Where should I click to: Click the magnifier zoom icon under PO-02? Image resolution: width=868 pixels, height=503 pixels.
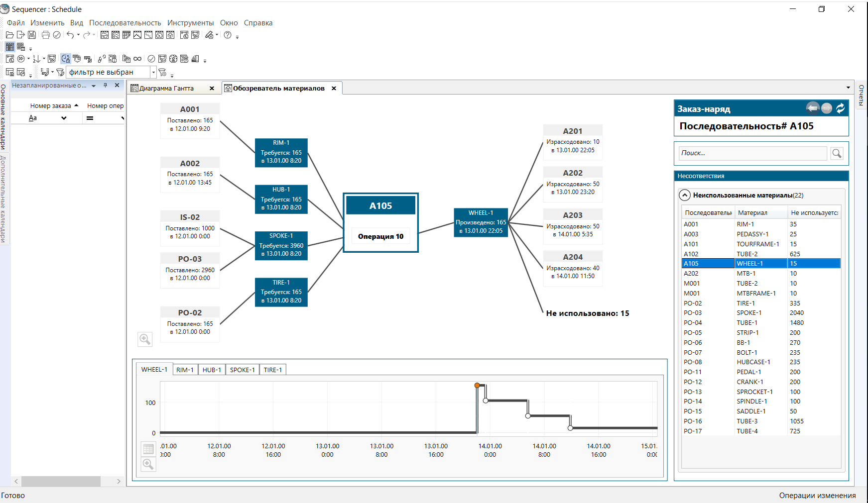[145, 339]
